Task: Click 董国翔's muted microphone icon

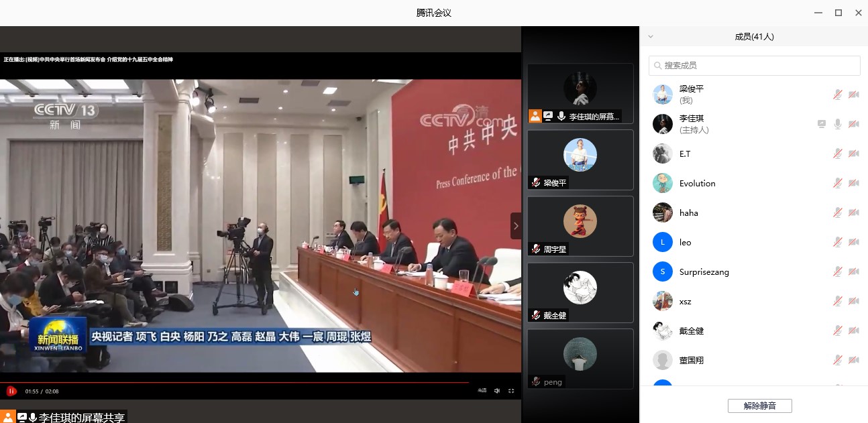Action: tap(837, 360)
